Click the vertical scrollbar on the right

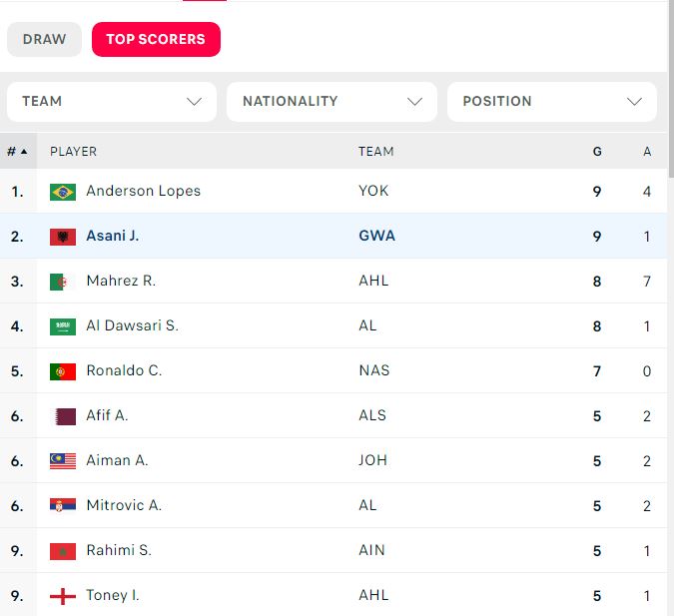(x=670, y=300)
